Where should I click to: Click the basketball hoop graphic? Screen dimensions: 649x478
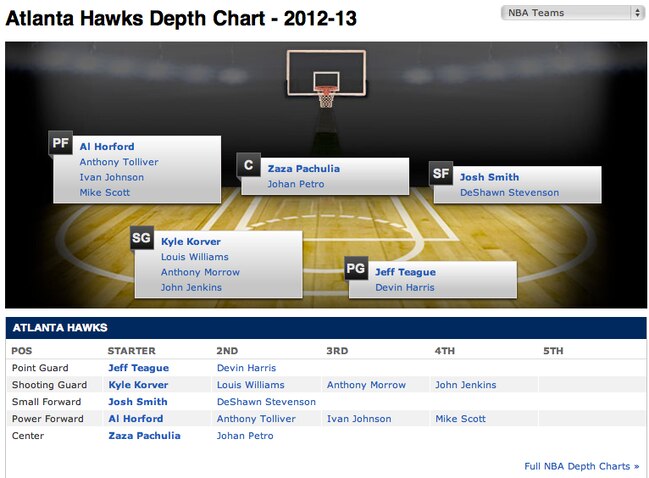tap(326, 79)
